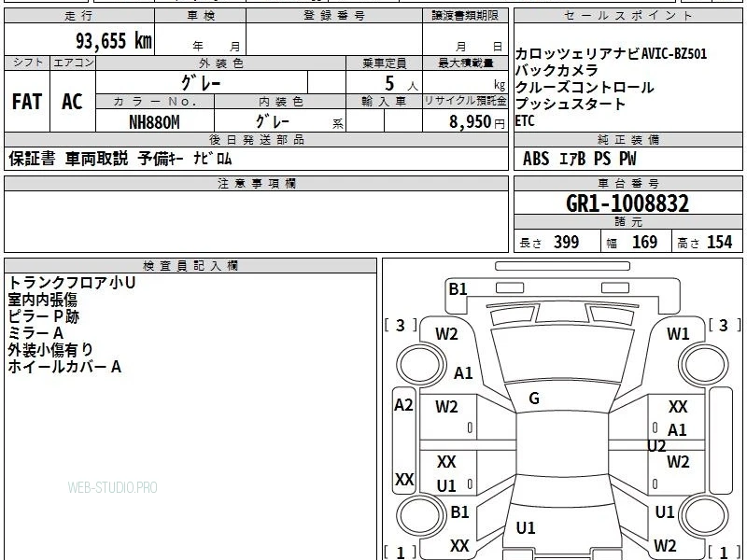The width and height of the screenshot is (747, 560).
Task: Click the エアコン header cell
Action: click(x=73, y=63)
